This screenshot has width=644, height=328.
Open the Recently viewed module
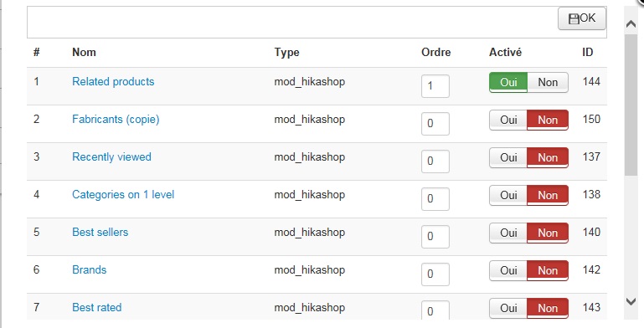pyautogui.click(x=111, y=156)
